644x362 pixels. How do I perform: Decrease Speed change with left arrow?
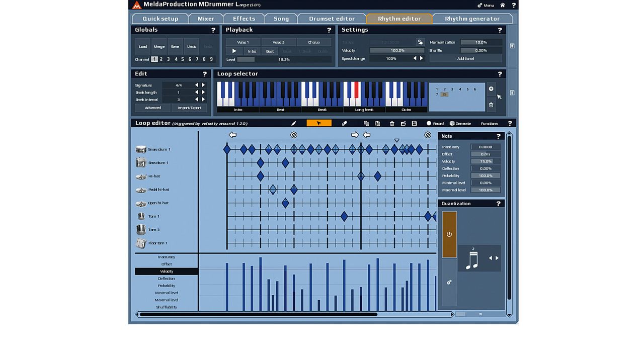tap(415, 58)
